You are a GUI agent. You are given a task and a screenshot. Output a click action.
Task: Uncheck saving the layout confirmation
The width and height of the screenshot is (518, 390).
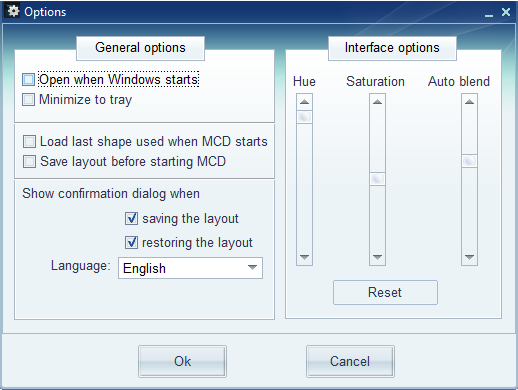point(131,219)
